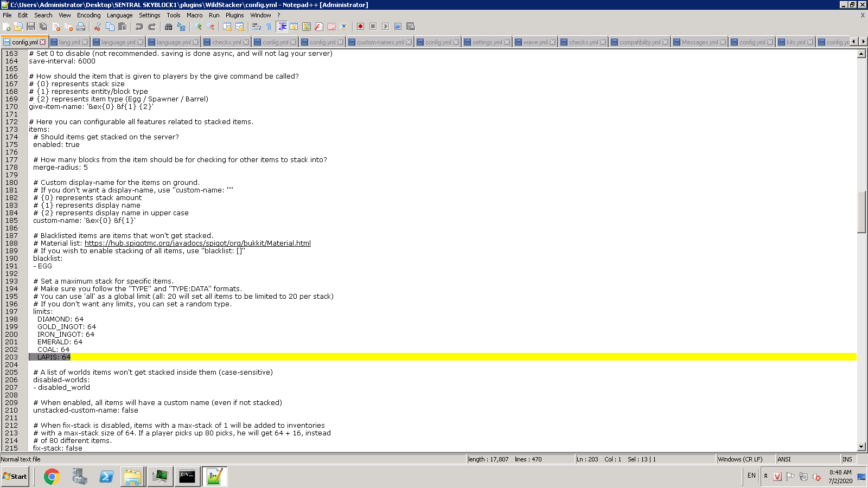Toggle the indent guide button
The width and height of the screenshot is (868, 488).
click(x=282, y=27)
